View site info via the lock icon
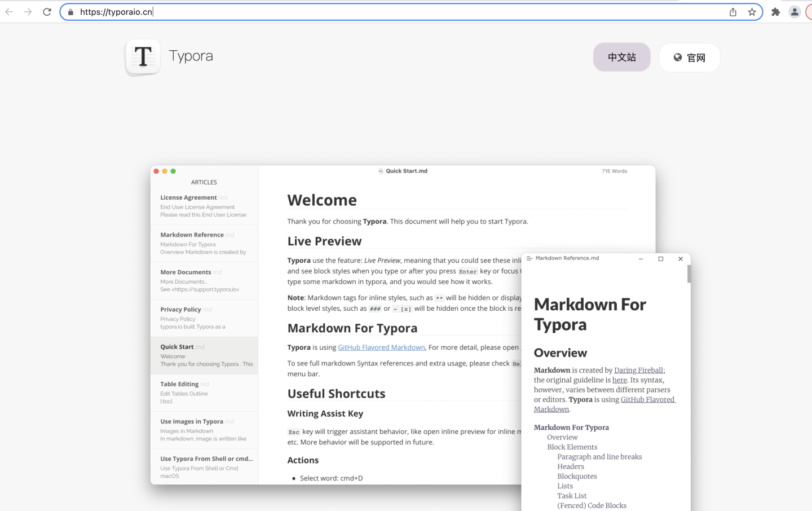 70,12
